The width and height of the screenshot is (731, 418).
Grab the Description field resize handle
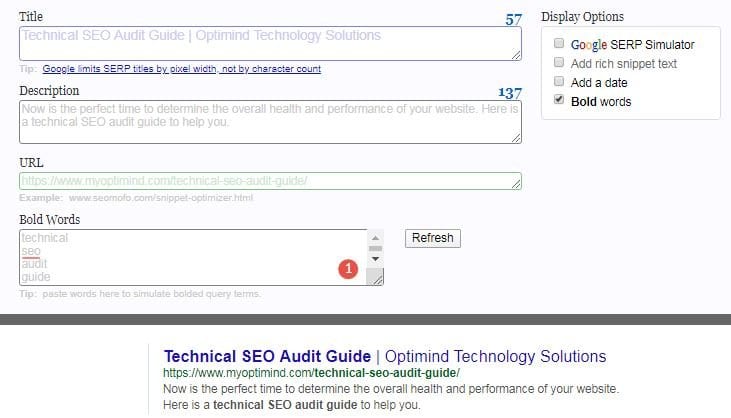click(516, 138)
